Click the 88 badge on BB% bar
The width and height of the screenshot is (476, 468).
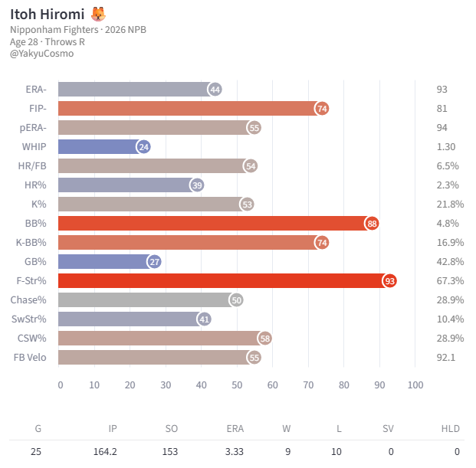pos(372,224)
